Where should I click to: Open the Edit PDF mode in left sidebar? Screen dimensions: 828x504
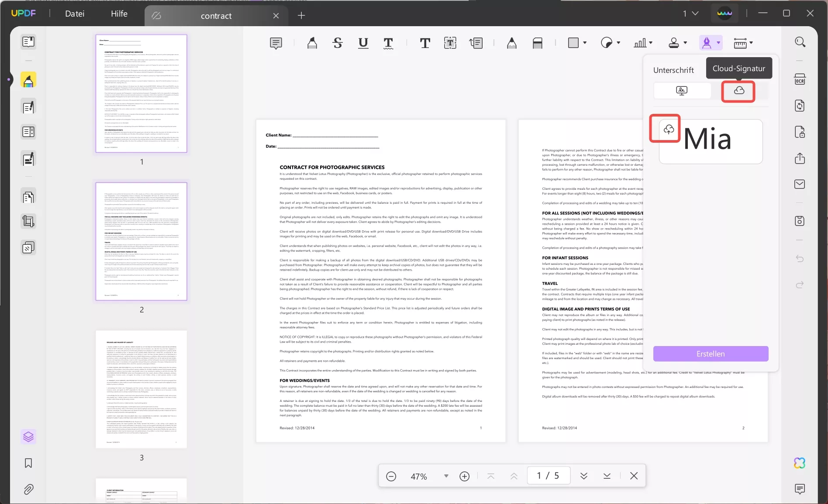pos(28,107)
